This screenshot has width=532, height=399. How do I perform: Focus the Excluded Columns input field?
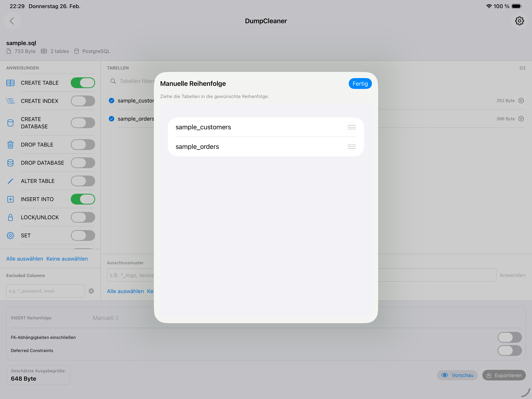[45, 291]
